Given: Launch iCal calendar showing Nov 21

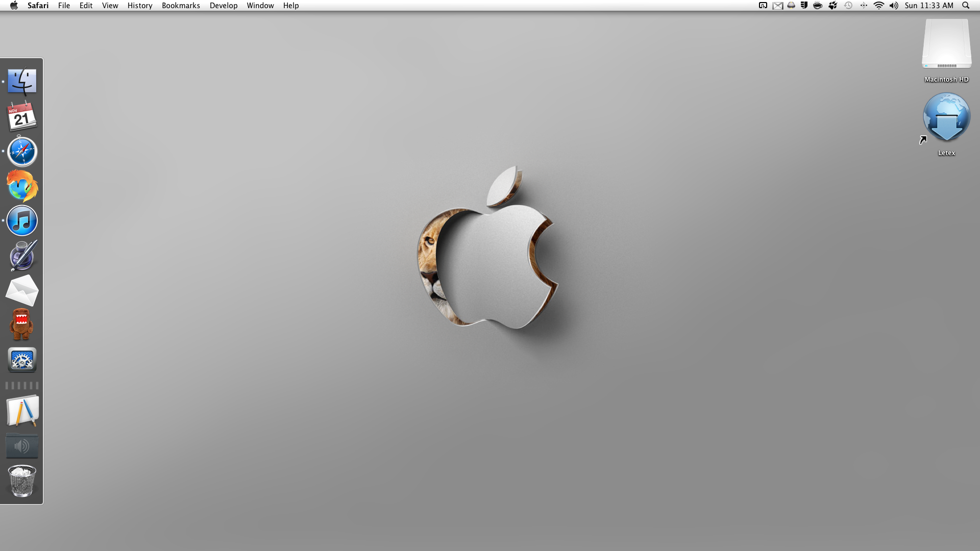Looking at the screenshot, I should pos(22,117).
